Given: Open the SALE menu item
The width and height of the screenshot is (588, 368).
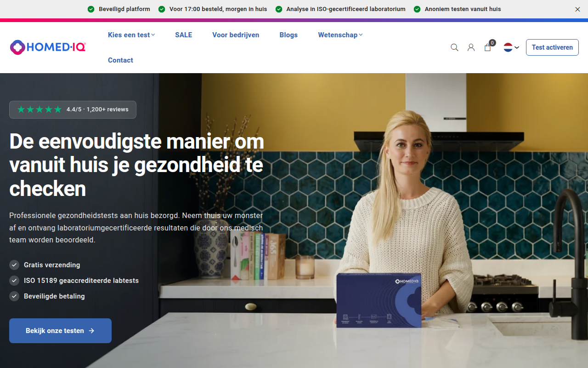Looking at the screenshot, I should (183, 35).
